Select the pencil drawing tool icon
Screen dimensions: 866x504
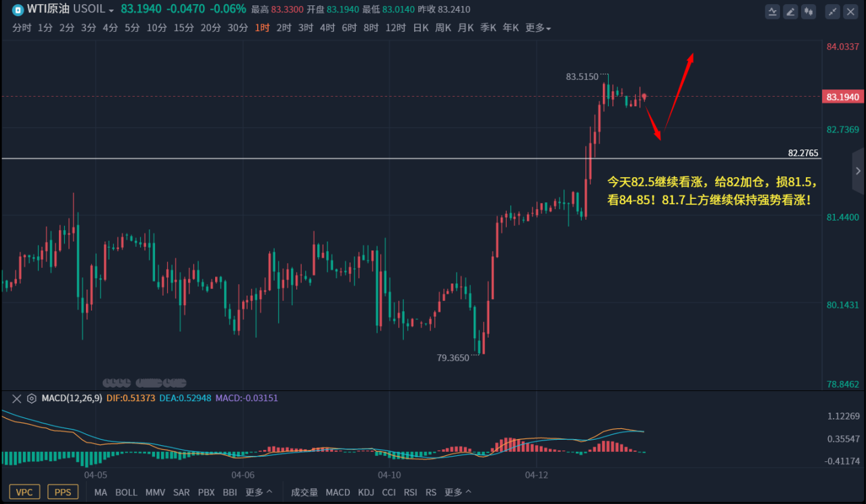790,11
